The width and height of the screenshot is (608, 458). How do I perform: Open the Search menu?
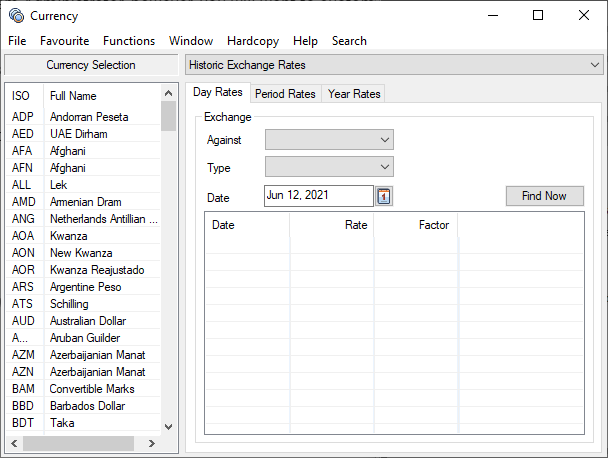tap(349, 41)
